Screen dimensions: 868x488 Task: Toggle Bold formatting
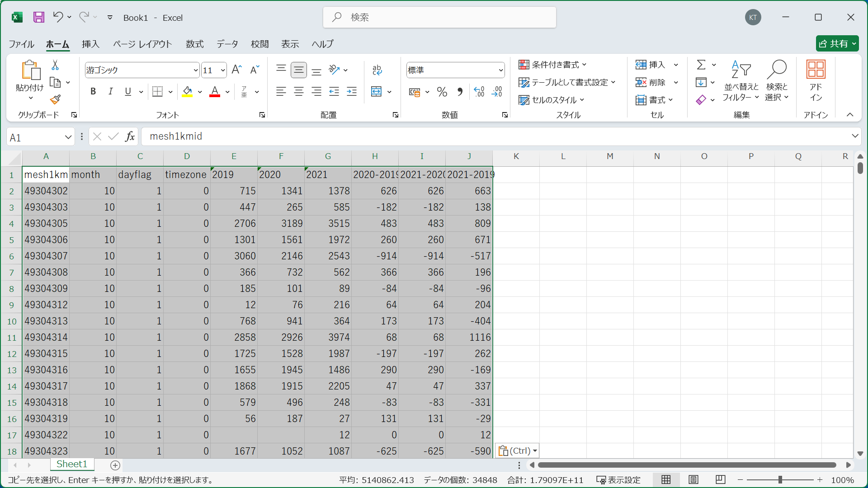pyautogui.click(x=93, y=92)
